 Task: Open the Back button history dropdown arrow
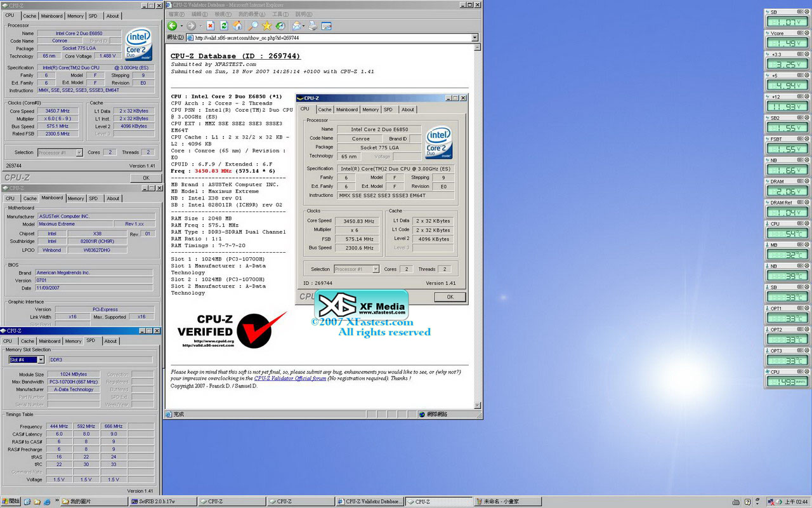[x=181, y=27]
